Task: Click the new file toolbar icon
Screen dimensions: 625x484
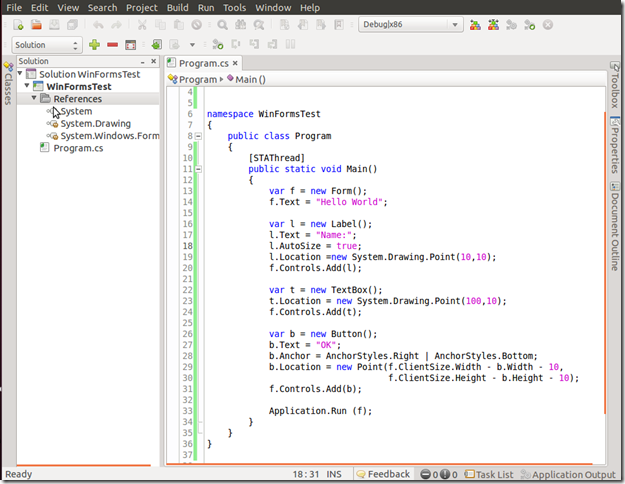Action: click(16, 24)
